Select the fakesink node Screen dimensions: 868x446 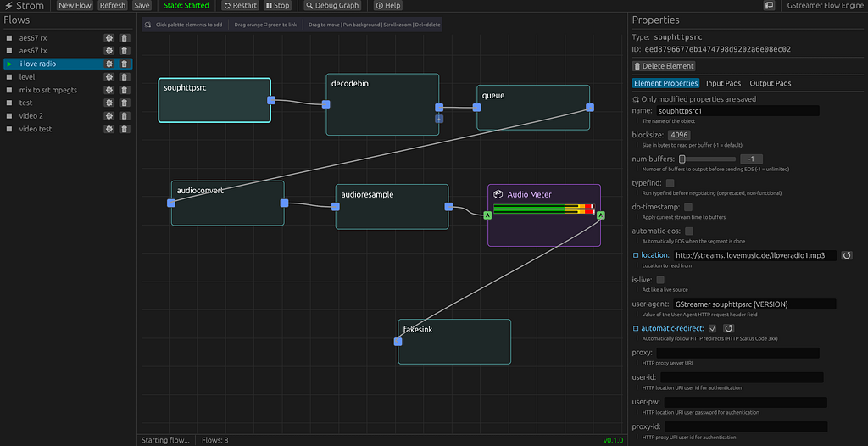coord(454,342)
